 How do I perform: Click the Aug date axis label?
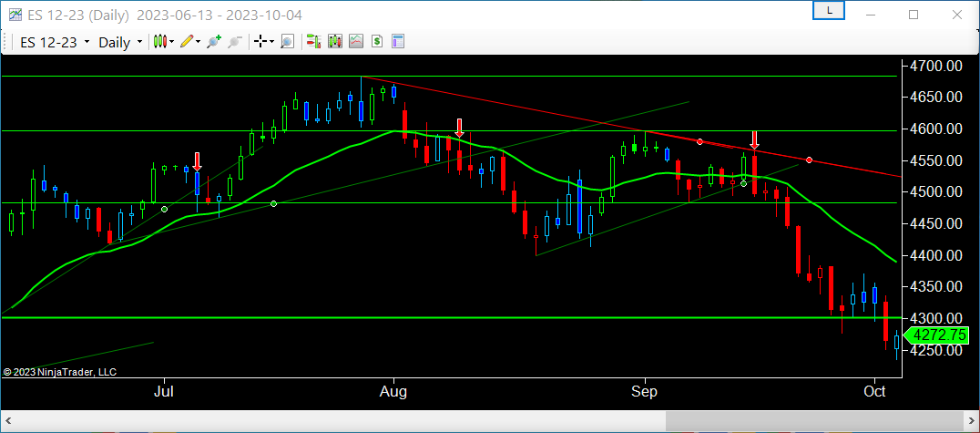tap(393, 392)
